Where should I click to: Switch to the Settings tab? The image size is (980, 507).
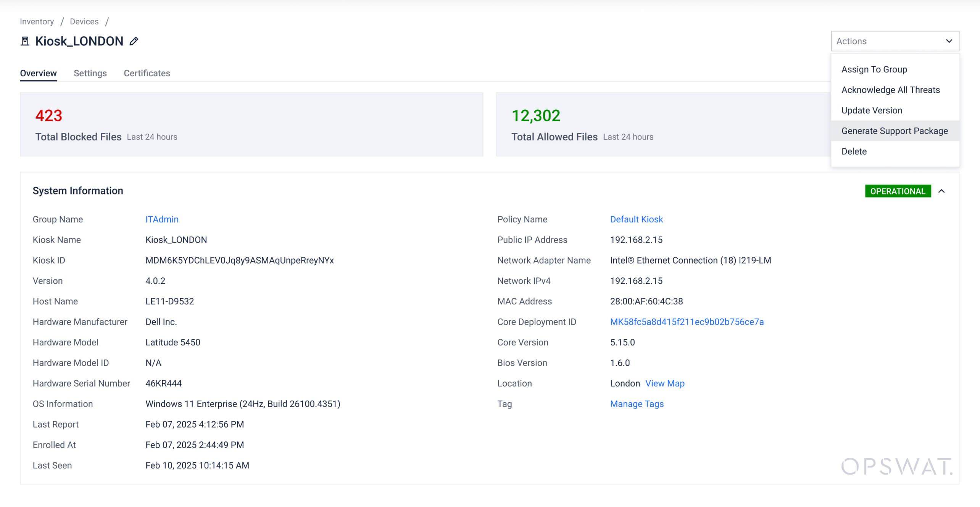point(90,73)
